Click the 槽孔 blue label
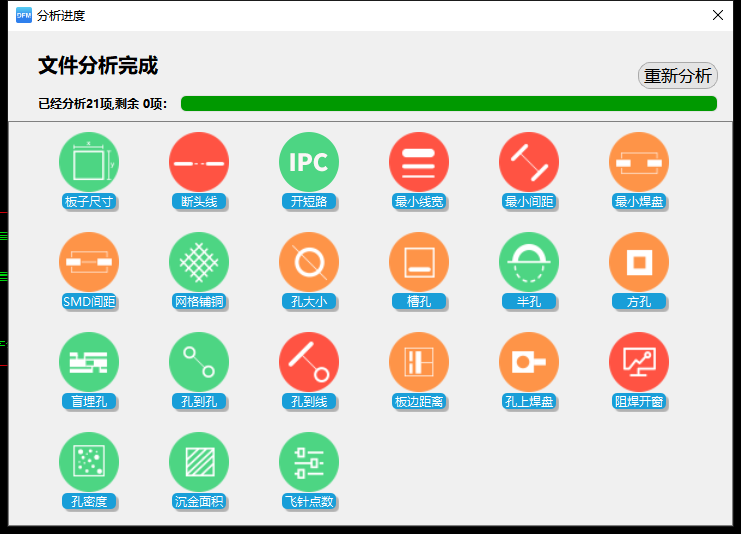741x534 pixels. pyautogui.click(x=419, y=301)
